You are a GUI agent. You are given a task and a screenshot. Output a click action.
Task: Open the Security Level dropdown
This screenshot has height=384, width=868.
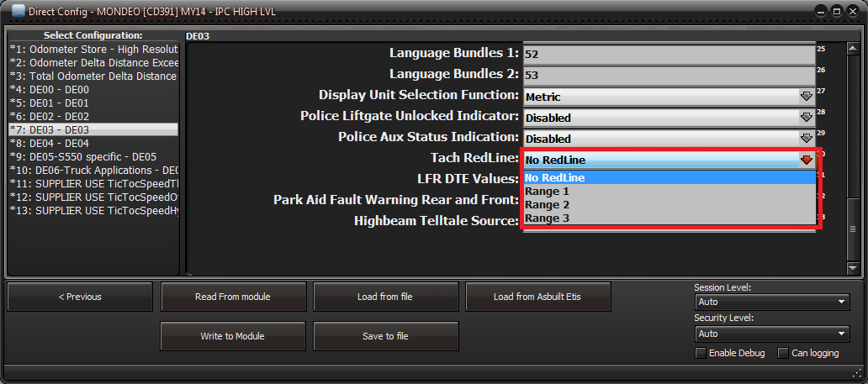772,334
